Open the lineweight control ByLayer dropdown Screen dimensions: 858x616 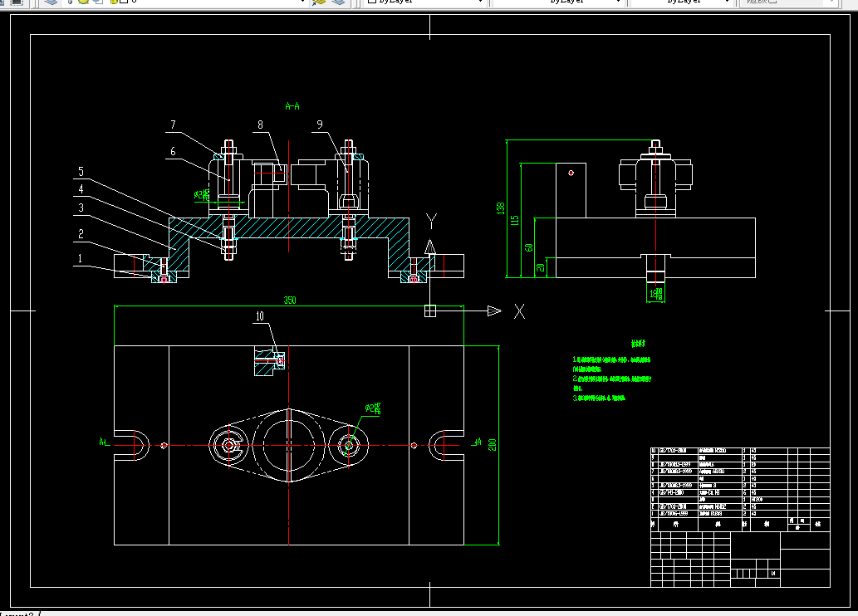tap(682, 2)
